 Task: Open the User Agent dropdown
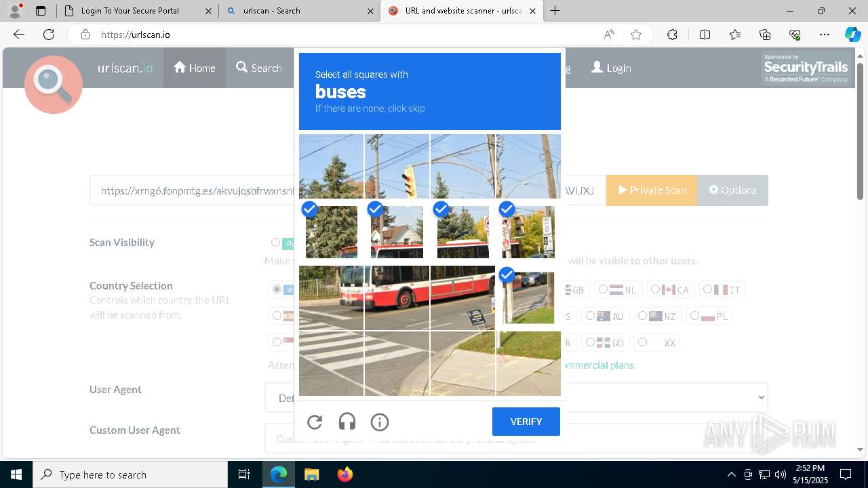tap(516, 398)
